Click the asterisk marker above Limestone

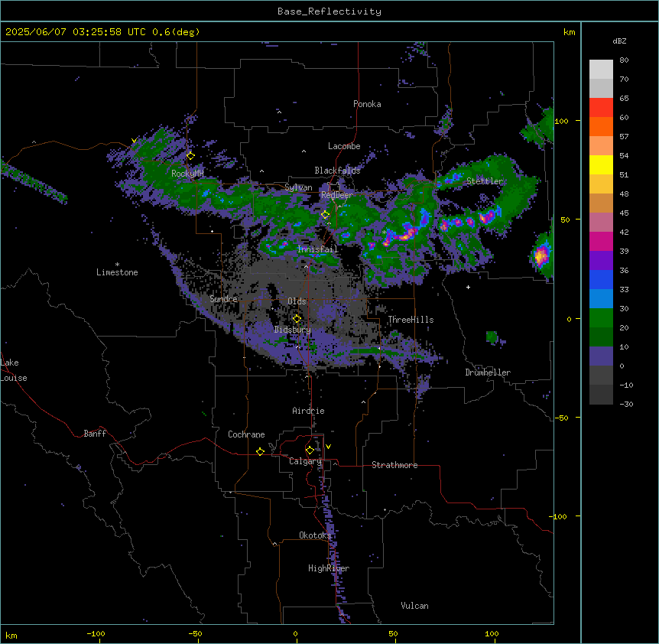click(117, 265)
